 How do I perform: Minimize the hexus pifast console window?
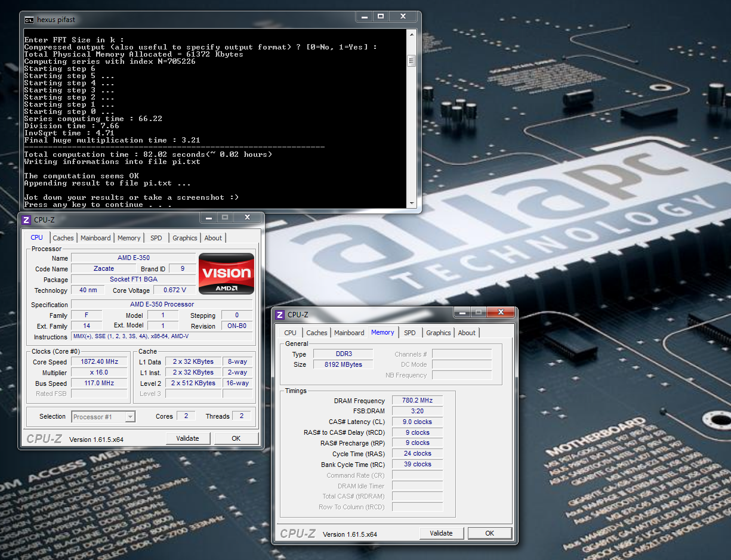tap(363, 16)
